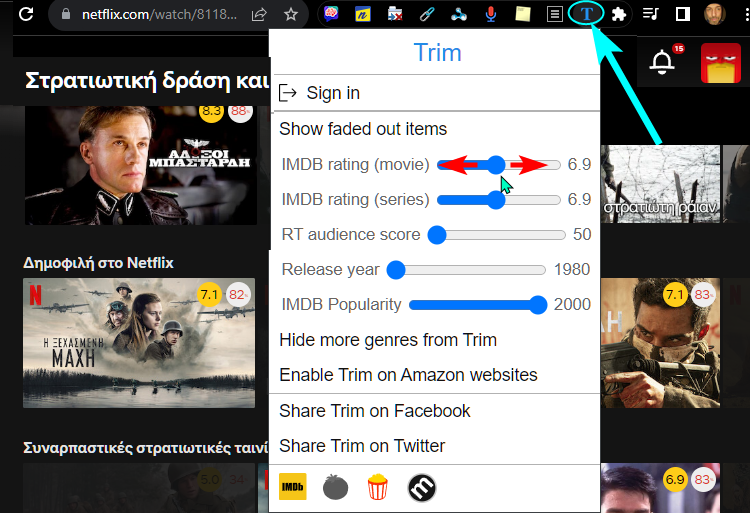The height and width of the screenshot is (513, 750).
Task: Open the link chain extension icon
Action: 427,14
